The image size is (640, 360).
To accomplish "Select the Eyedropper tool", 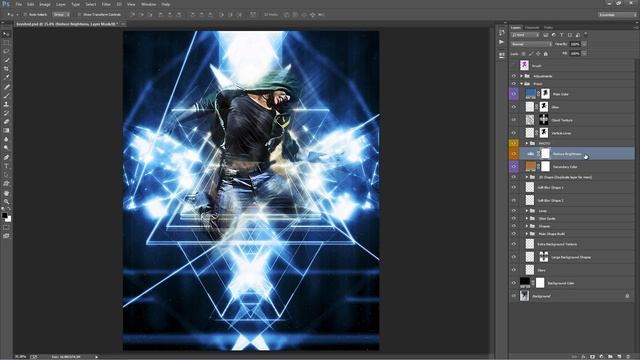I will [x=6, y=78].
